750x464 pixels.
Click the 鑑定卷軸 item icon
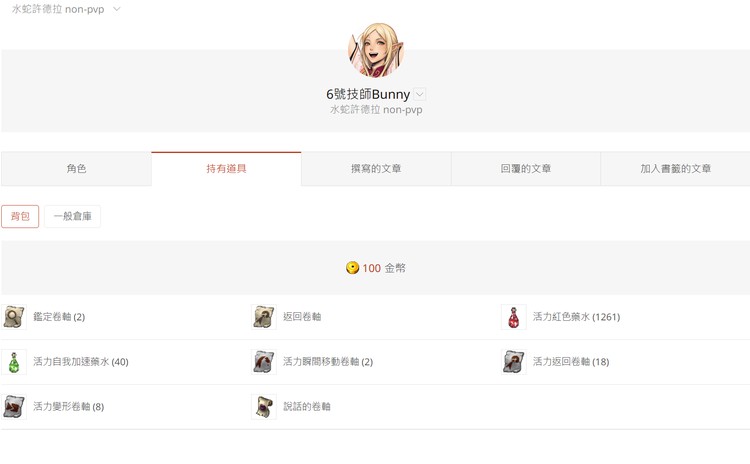14,317
